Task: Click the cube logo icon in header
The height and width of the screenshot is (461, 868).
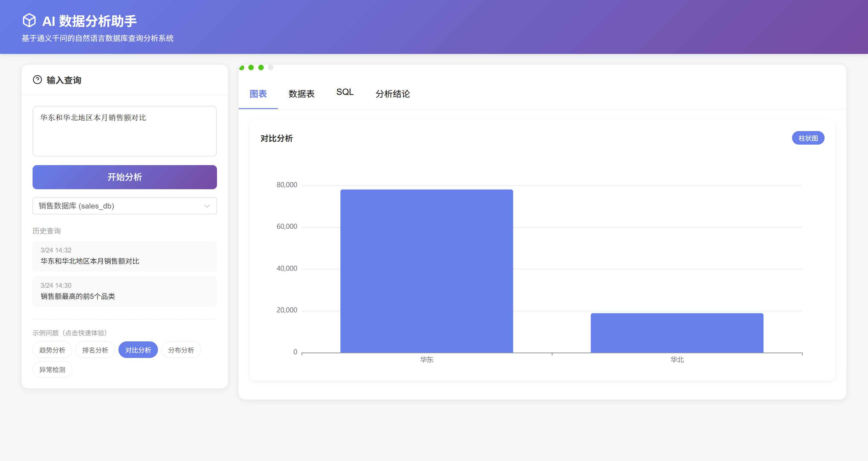Action: [29, 20]
